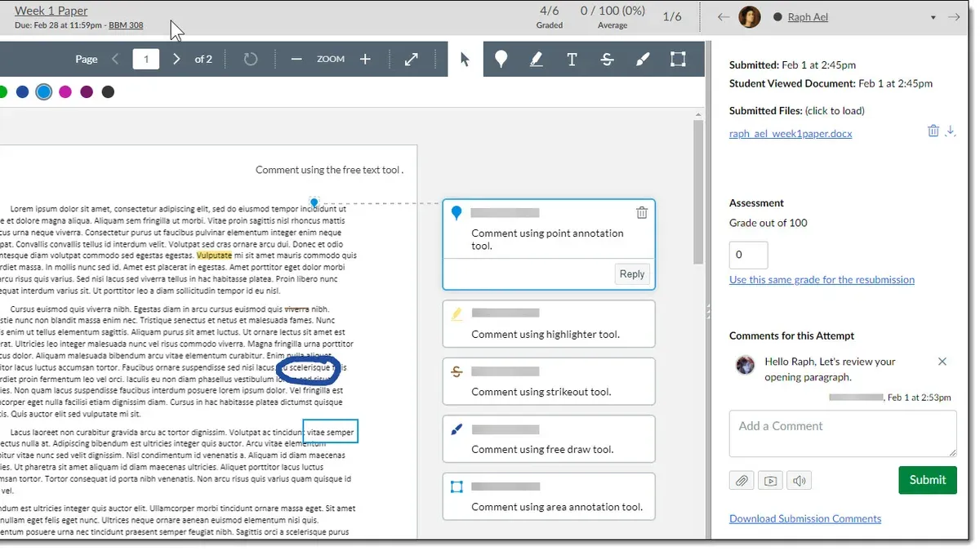Select the pointer cursor tool
Image resolution: width=980 pixels, height=551 pixels.
coord(465,60)
